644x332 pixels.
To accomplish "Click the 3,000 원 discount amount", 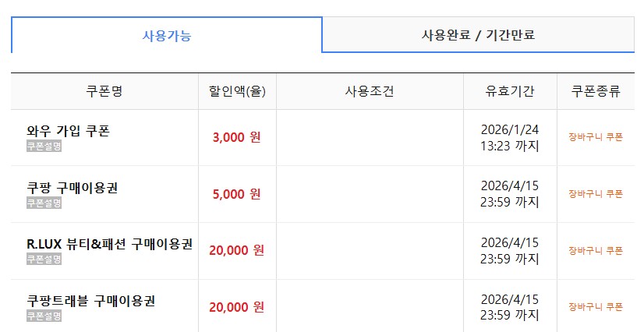I will point(236,137).
